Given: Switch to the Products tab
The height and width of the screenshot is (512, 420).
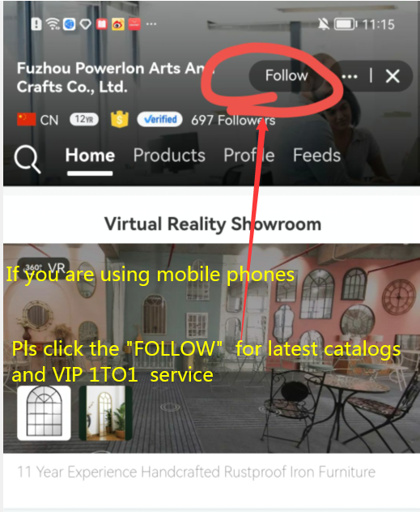Looking at the screenshot, I should 169,155.
